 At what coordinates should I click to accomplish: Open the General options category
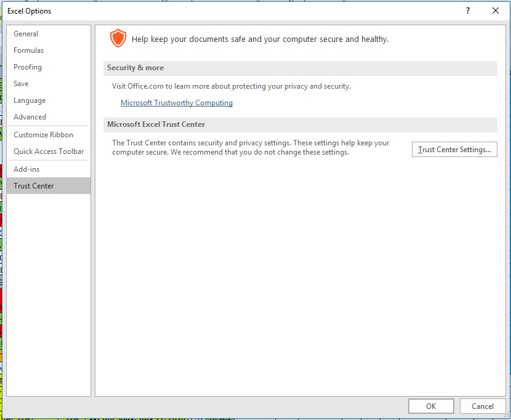coord(26,34)
